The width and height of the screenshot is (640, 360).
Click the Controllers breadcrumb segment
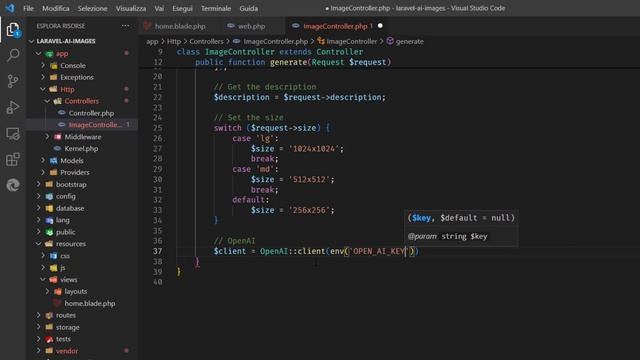(x=206, y=41)
